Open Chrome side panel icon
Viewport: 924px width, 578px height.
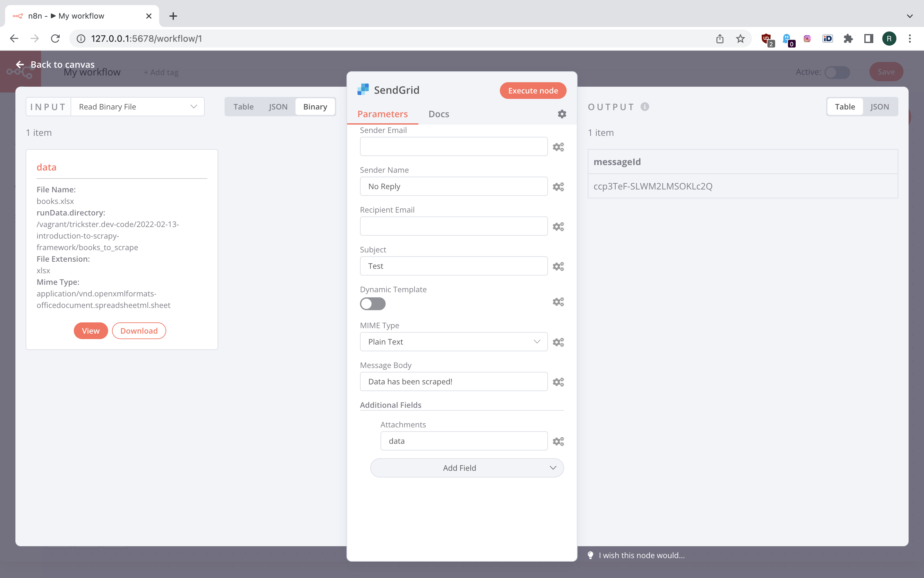pyautogui.click(x=868, y=39)
